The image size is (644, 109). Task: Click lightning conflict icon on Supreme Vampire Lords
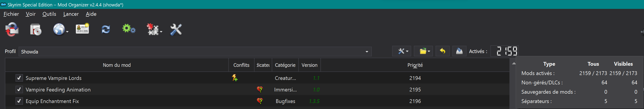coord(235,78)
